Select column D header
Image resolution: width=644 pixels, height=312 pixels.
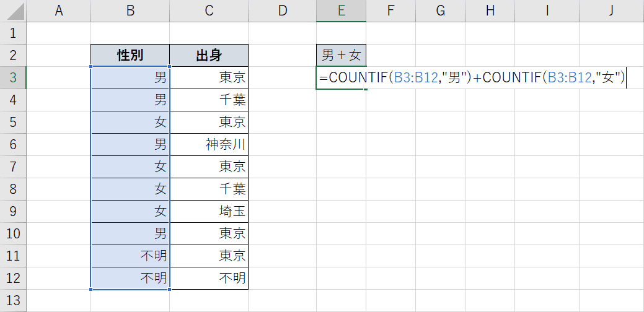coord(282,11)
